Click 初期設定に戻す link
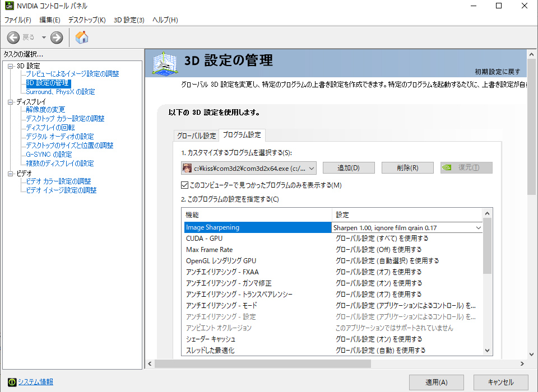The height and width of the screenshot is (392, 538). click(498, 72)
